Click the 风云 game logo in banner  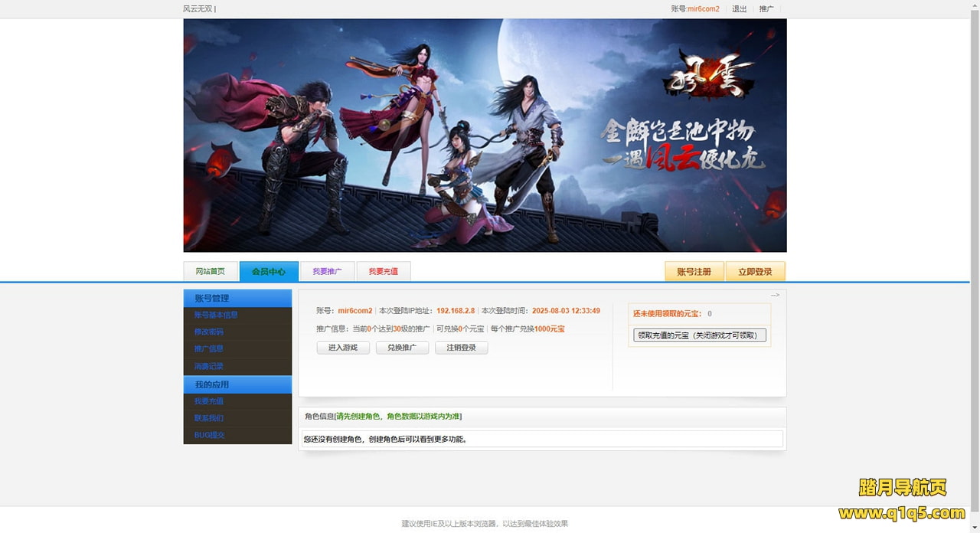pyautogui.click(x=707, y=75)
